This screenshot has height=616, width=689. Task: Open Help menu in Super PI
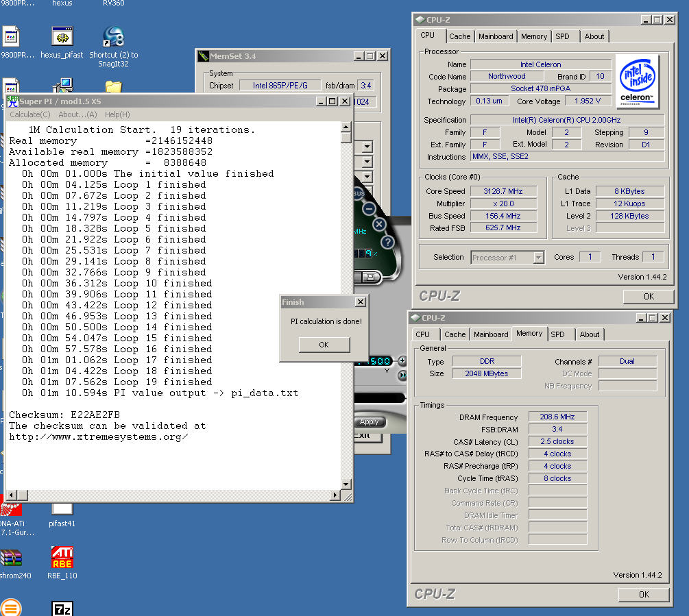pyautogui.click(x=117, y=114)
